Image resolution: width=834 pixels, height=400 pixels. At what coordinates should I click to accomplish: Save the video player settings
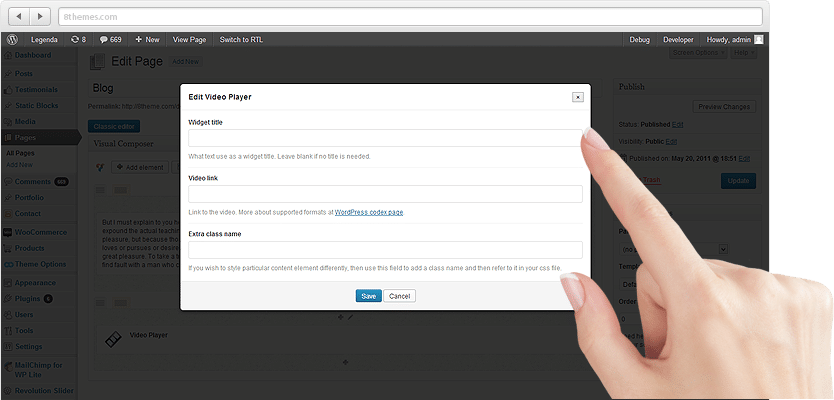pos(369,296)
